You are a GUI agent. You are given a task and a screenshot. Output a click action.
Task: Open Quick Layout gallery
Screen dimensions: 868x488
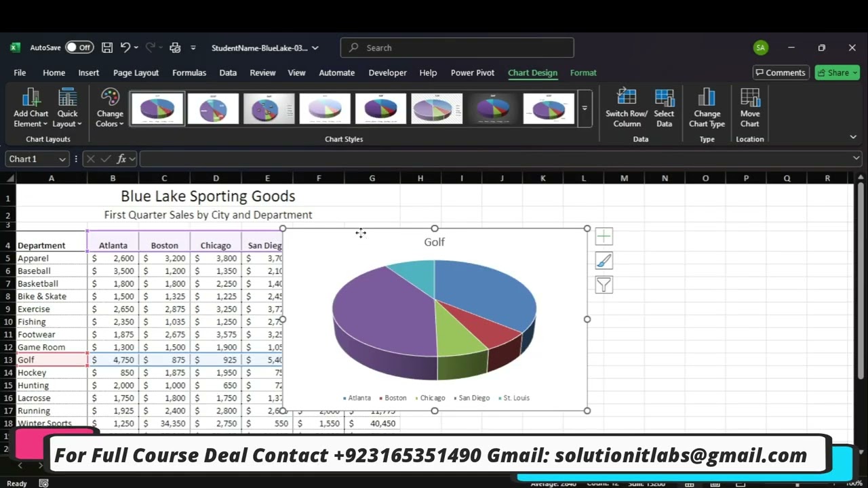(x=67, y=108)
